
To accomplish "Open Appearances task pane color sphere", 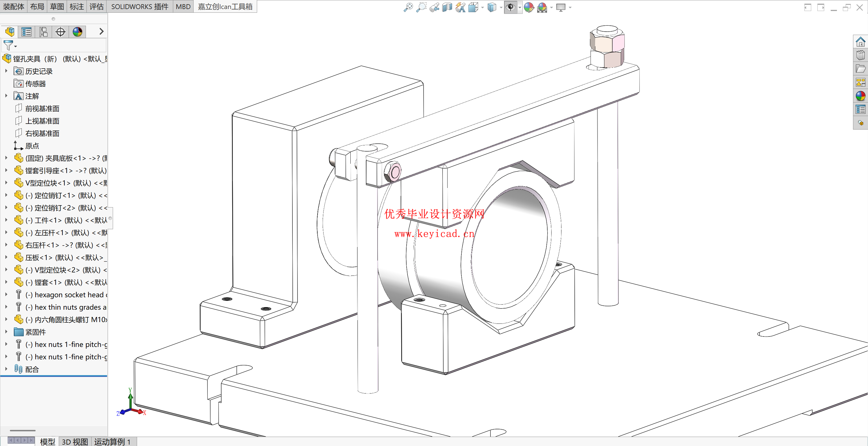I will 860,96.
